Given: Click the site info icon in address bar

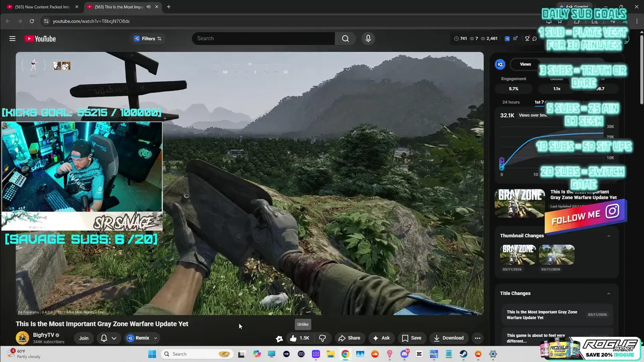Looking at the screenshot, I should pyautogui.click(x=46, y=21).
